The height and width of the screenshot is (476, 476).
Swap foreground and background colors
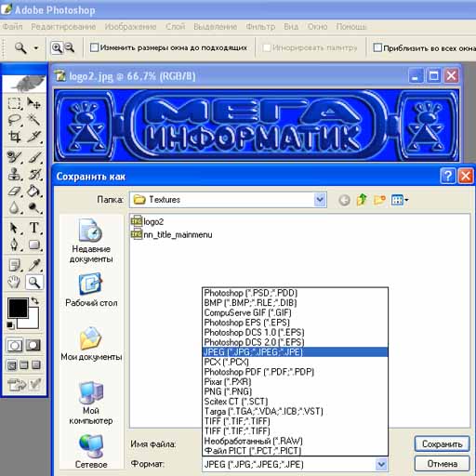click(34, 300)
